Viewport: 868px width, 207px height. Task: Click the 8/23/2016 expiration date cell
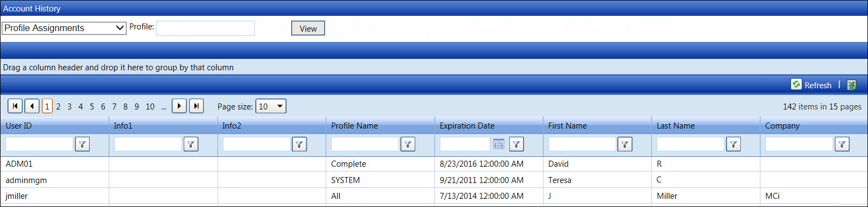(489, 164)
